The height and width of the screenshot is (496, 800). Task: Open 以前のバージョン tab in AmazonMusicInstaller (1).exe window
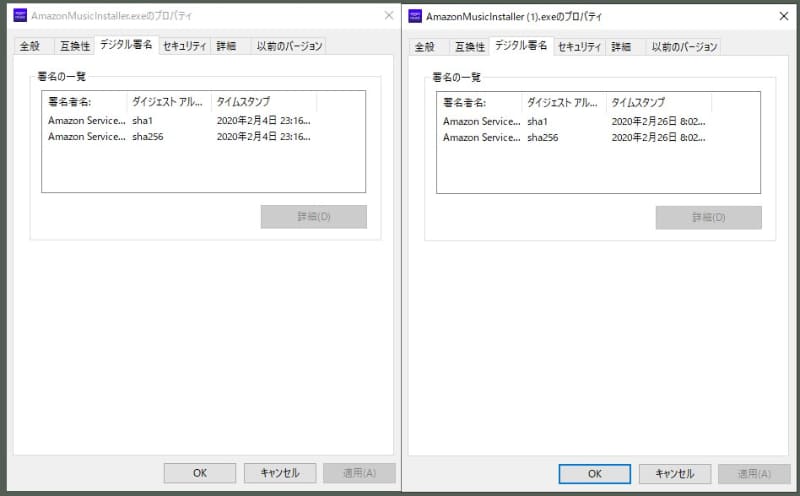click(684, 47)
